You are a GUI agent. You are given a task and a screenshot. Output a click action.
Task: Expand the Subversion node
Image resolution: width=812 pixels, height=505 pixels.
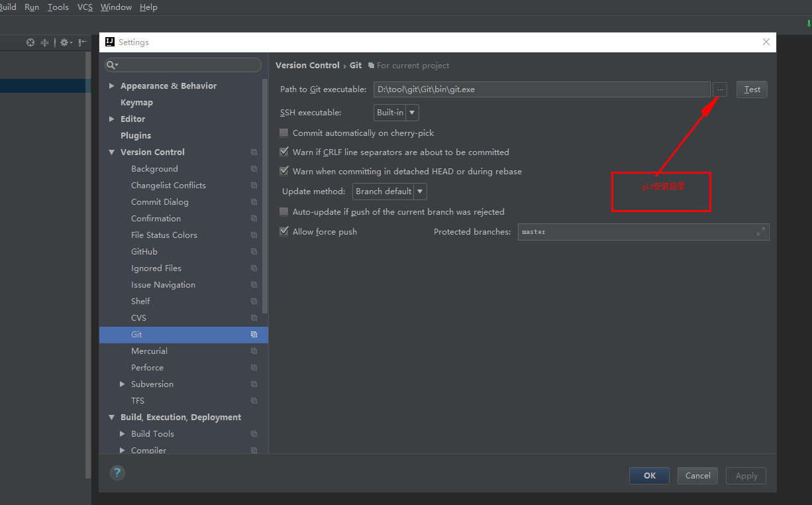pyautogui.click(x=122, y=384)
